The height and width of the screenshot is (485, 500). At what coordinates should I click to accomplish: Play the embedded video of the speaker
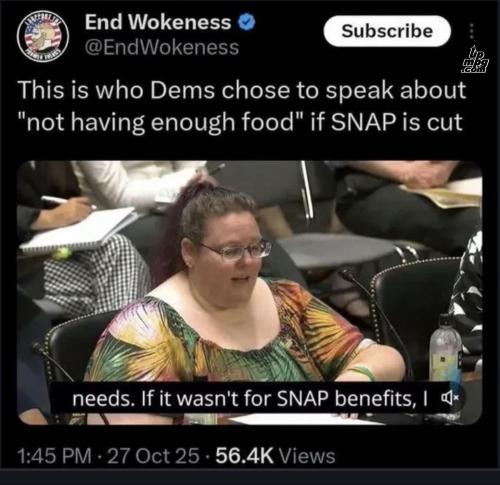tap(249, 293)
